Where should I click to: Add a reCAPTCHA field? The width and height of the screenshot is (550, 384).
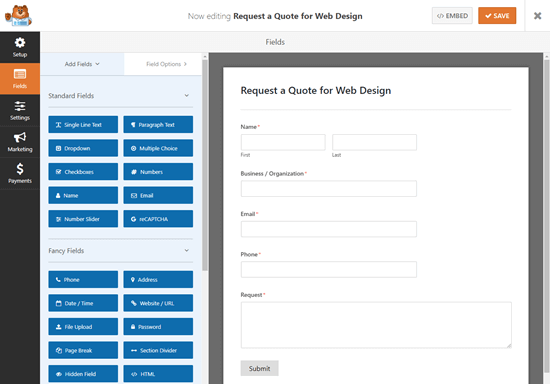(158, 219)
